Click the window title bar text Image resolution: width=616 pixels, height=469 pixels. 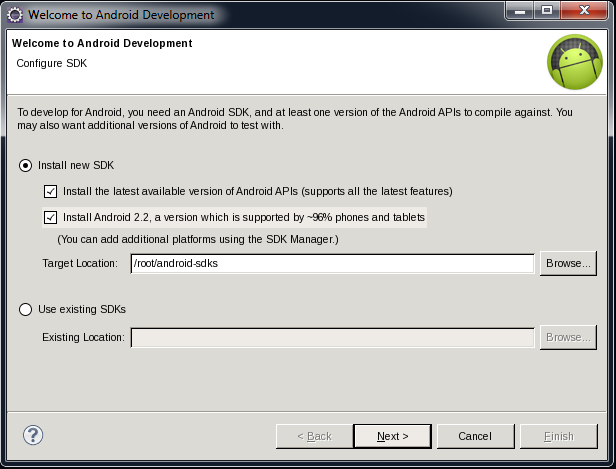tap(120, 15)
